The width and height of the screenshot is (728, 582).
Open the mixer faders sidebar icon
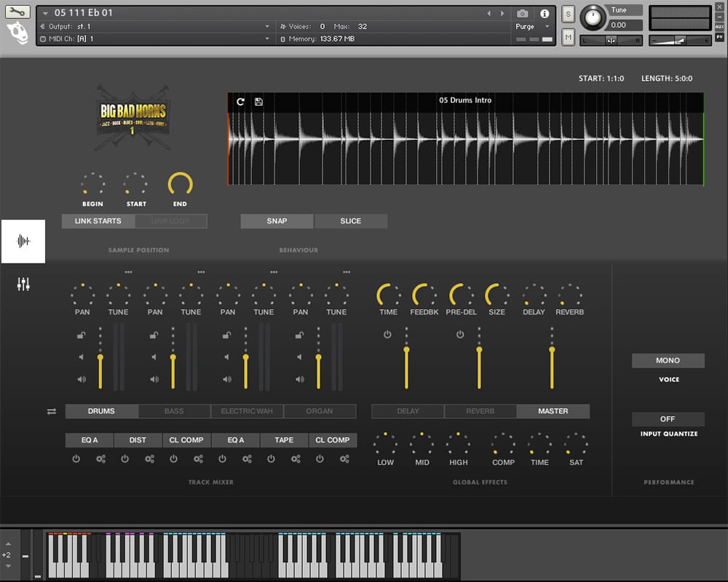(23, 284)
